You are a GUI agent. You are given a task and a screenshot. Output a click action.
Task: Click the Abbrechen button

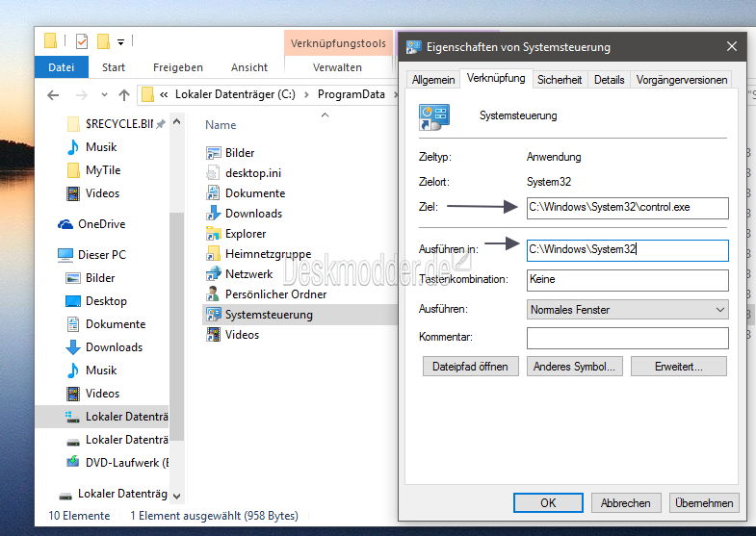[625, 502]
